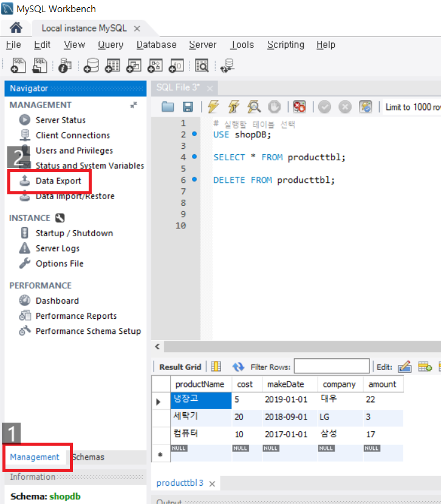Toggle wrap cell content icon in Result Grid
The width and height of the screenshot is (441, 504).
click(216, 366)
